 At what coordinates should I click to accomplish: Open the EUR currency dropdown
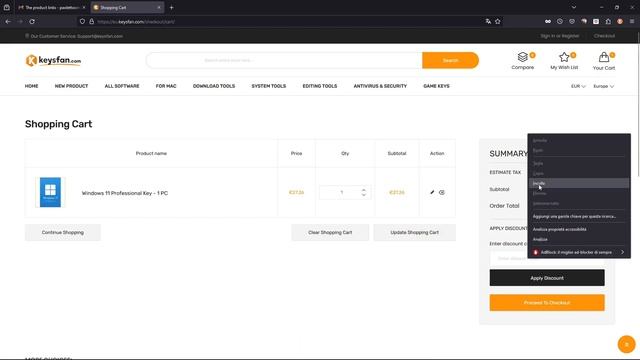coord(578,86)
